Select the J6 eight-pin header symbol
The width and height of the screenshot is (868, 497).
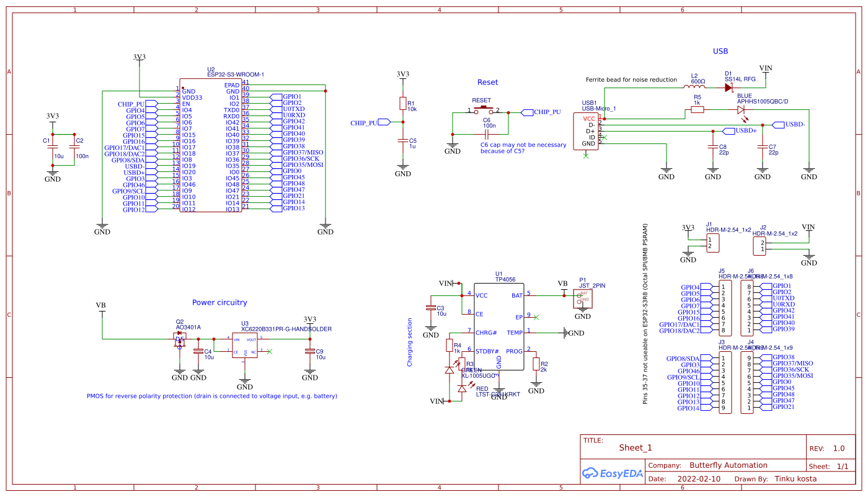click(x=748, y=308)
